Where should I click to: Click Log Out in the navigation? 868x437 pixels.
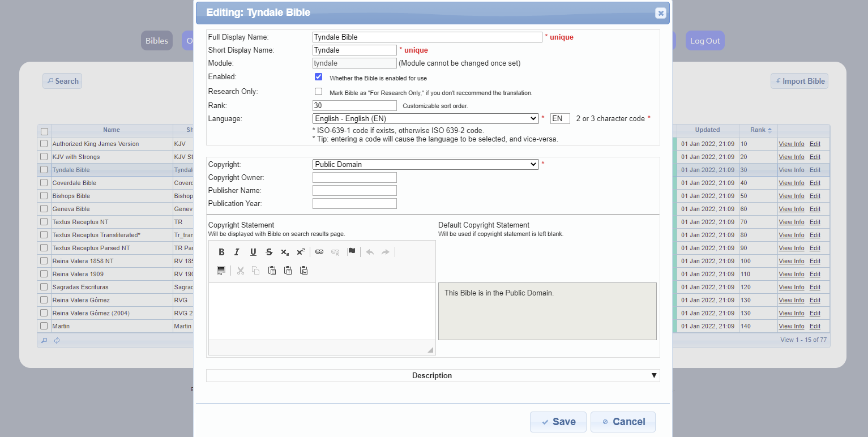(705, 41)
